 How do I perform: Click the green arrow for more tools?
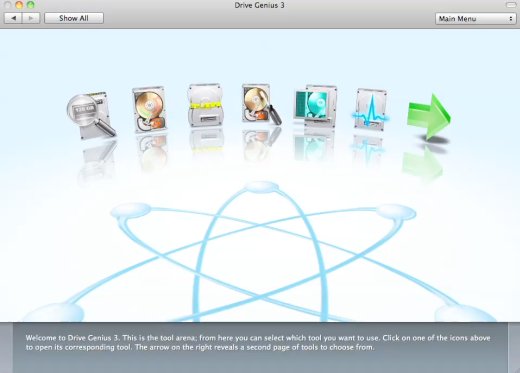pos(429,117)
